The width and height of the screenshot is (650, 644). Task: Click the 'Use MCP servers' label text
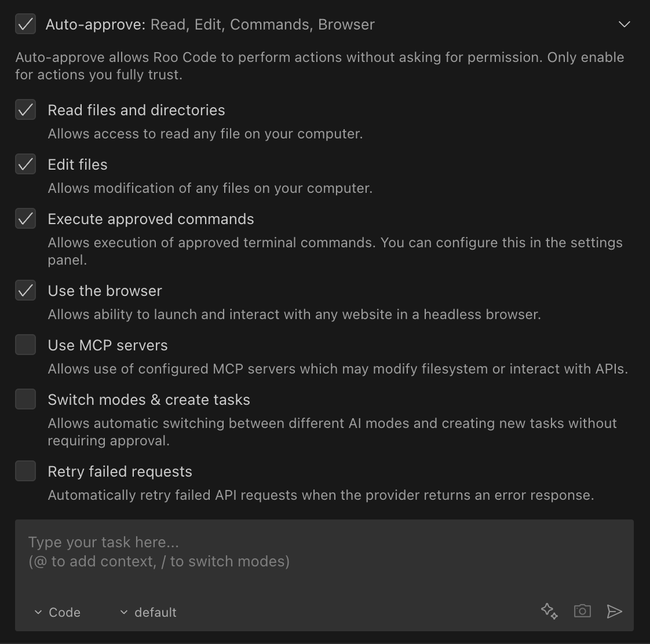[x=108, y=345]
